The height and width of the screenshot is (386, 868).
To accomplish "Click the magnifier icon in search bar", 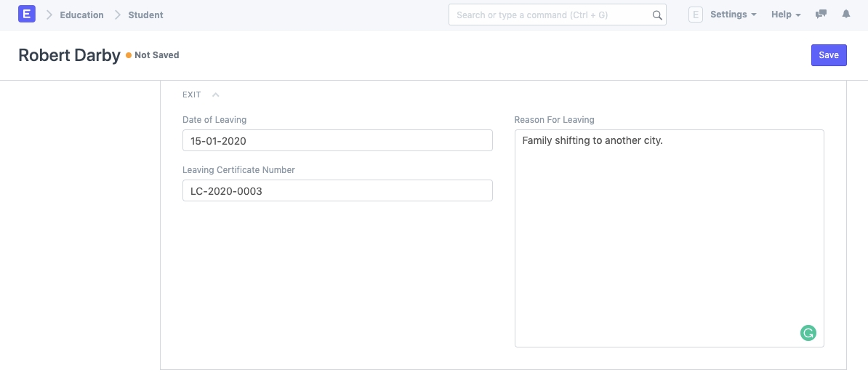I will click(x=656, y=15).
